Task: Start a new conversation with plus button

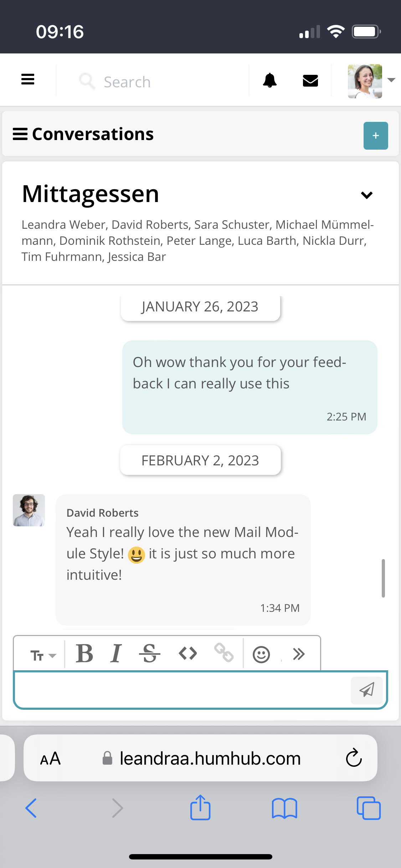Action: point(375,135)
